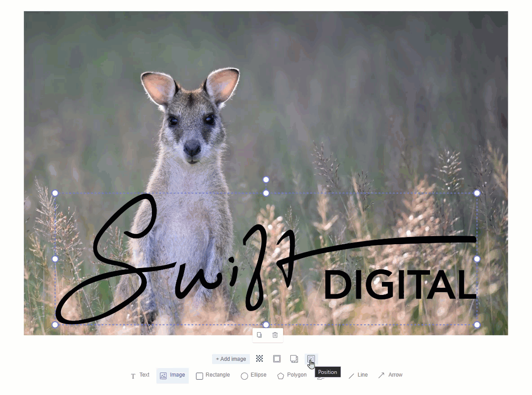532x395 pixels.
Task: Select the Line tool
Action: point(358,375)
